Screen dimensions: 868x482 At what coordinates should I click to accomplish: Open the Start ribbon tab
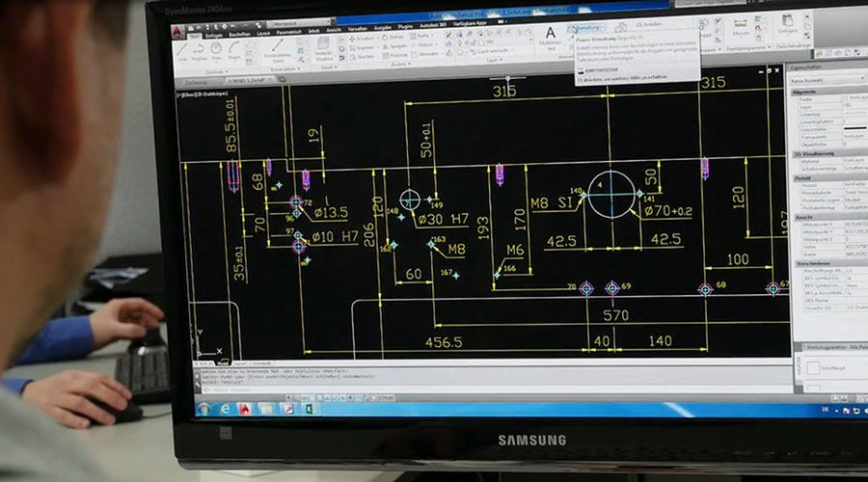(x=194, y=37)
